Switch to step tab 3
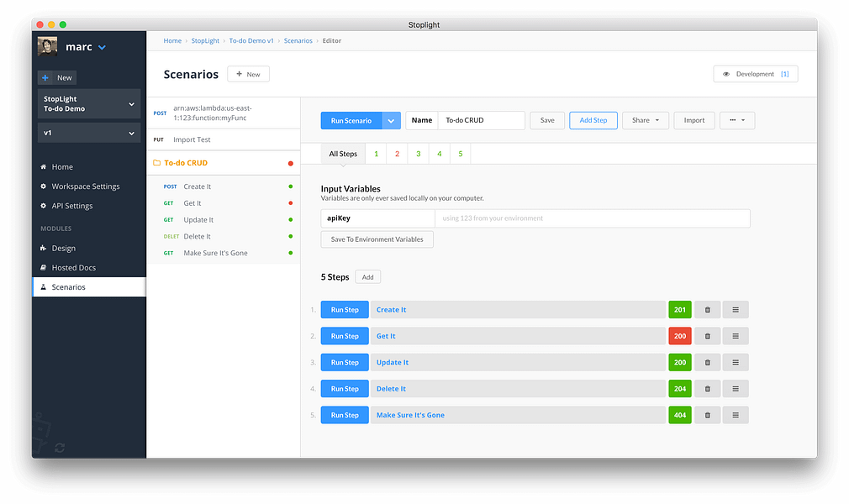Viewport: 849px width, 504px height. pos(419,154)
